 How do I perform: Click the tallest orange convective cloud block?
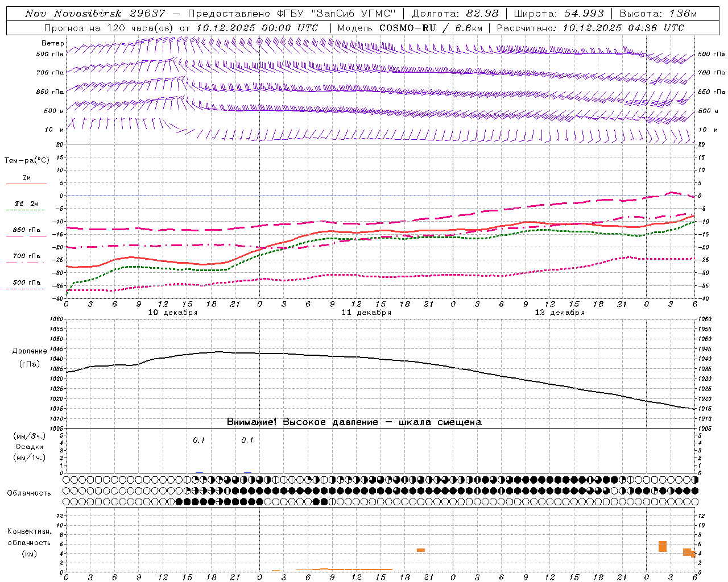click(663, 546)
